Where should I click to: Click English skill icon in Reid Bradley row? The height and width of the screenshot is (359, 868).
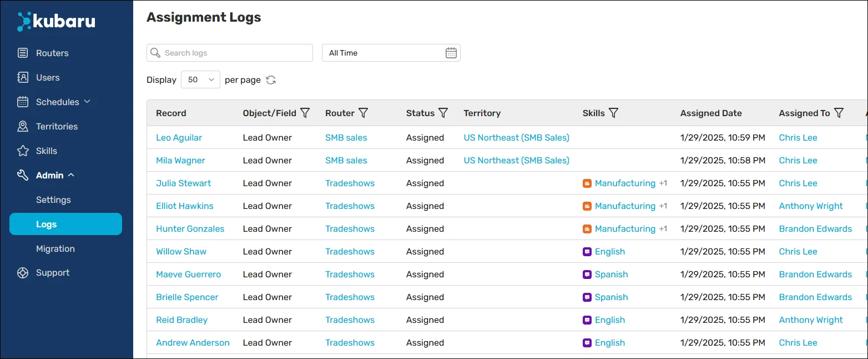coord(587,320)
